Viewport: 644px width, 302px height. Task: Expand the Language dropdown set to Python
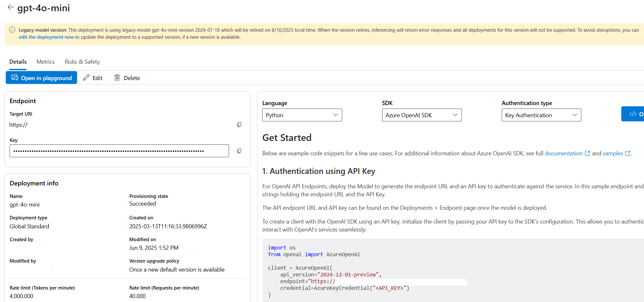coord(302,115)
